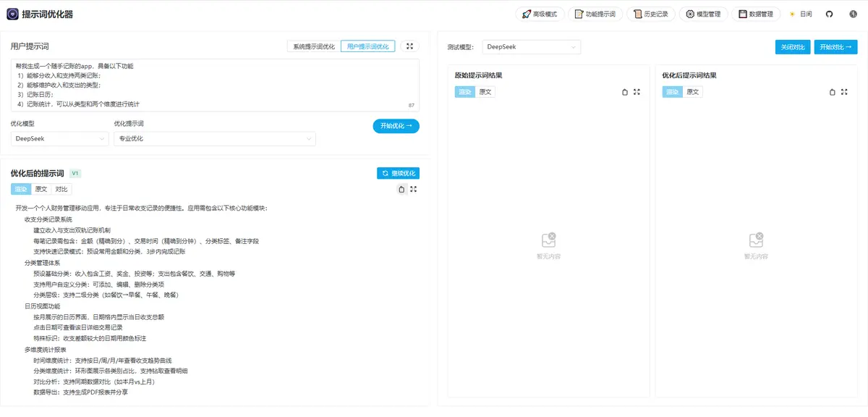The width and height of the screenshot is (868, 417).
Task: Copy the optimized prompt text
Action: pyautogui.click(x=401, y=190)
